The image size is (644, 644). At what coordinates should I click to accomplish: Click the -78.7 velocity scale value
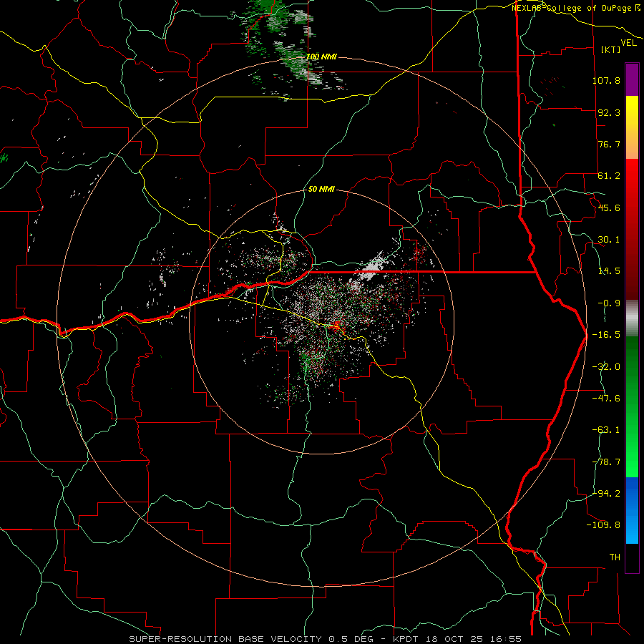coord(606,462)
